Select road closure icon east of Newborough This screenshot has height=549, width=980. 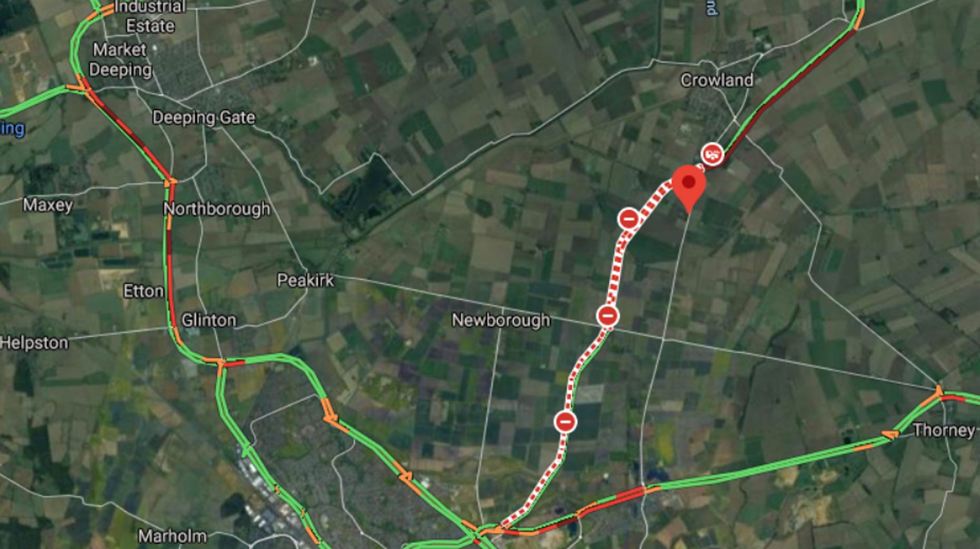[x=607, y=316]
